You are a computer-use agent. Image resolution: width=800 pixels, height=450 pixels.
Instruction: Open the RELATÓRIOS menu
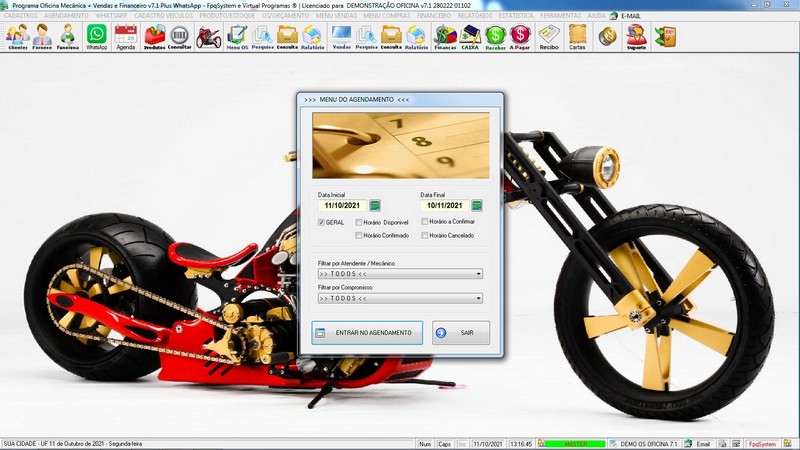(x=475, y=16)
